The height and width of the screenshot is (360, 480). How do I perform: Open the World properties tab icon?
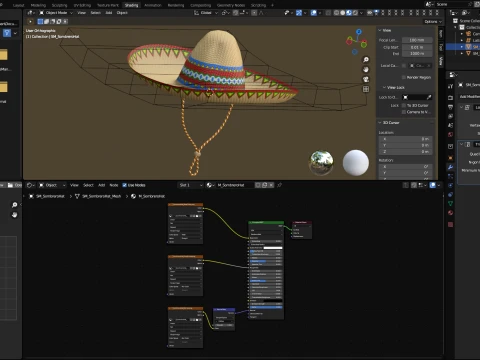tap(451, 135)
